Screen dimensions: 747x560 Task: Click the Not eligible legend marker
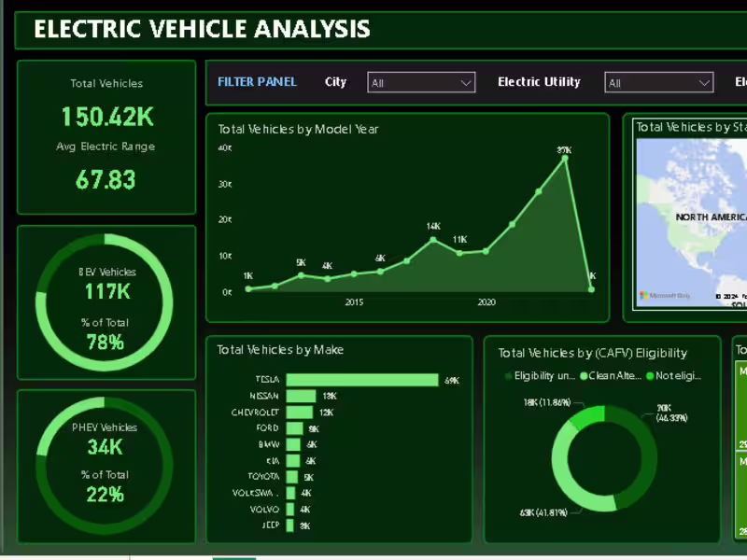pos(650,376)
